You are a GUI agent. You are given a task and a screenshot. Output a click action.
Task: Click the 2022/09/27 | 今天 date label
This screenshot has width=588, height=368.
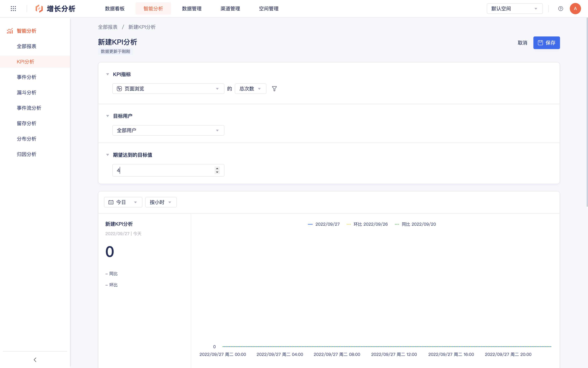[123, 234]
